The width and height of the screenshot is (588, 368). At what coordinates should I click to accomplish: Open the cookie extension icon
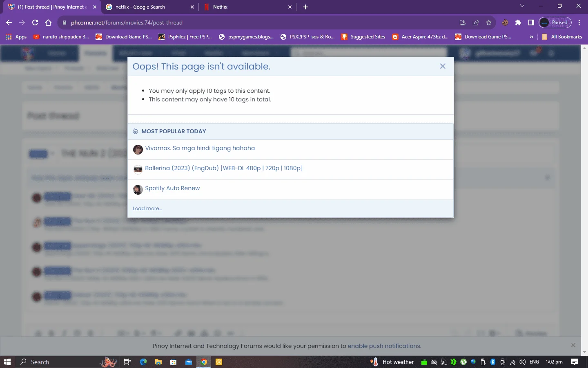click(x=505, y=22)
